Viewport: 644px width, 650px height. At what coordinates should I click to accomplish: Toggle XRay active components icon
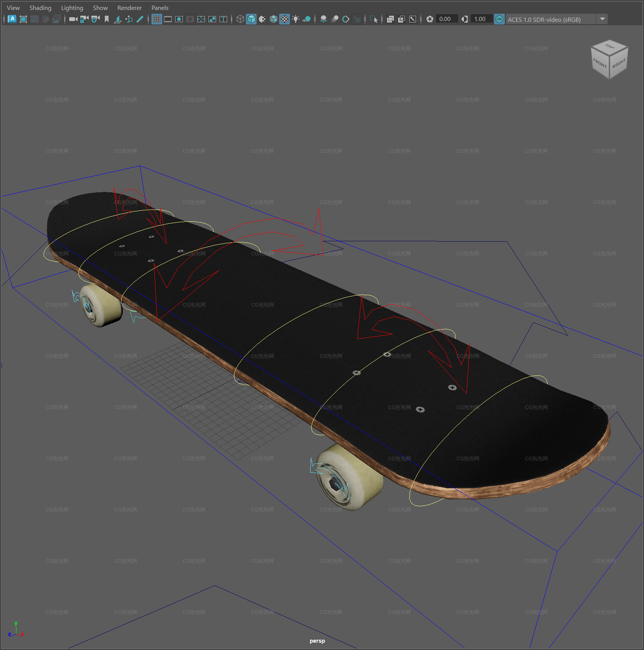(x=402, y=19)
